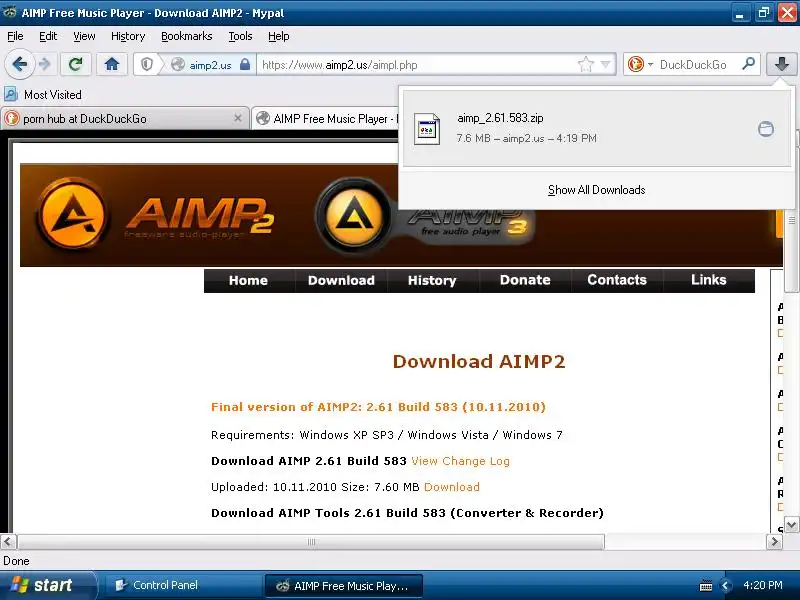The image size is (800, 600).
Task: Open containing folder for aimp_2.61.583.zip
Action: (765, 129)
